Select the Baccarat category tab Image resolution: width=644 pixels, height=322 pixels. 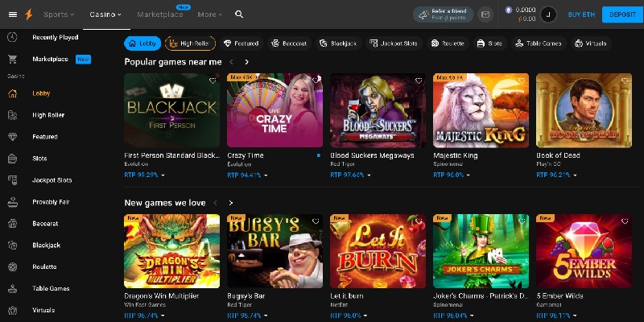(x=289, y=43)
